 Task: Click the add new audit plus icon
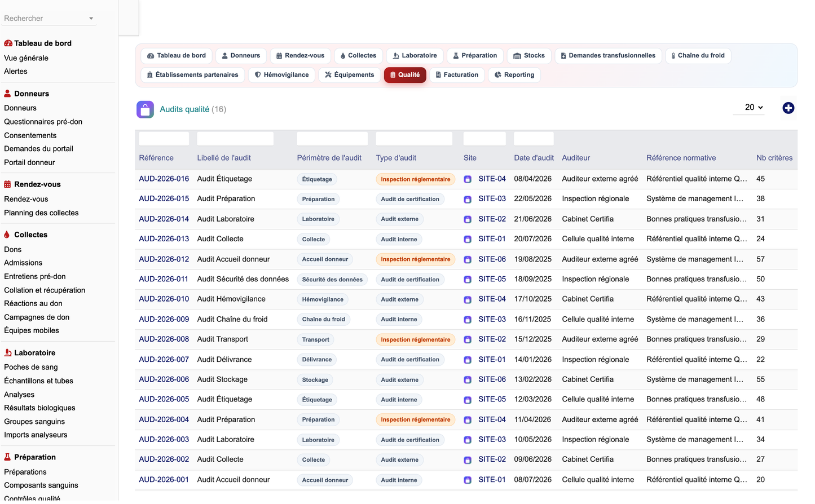pos(788,108)
